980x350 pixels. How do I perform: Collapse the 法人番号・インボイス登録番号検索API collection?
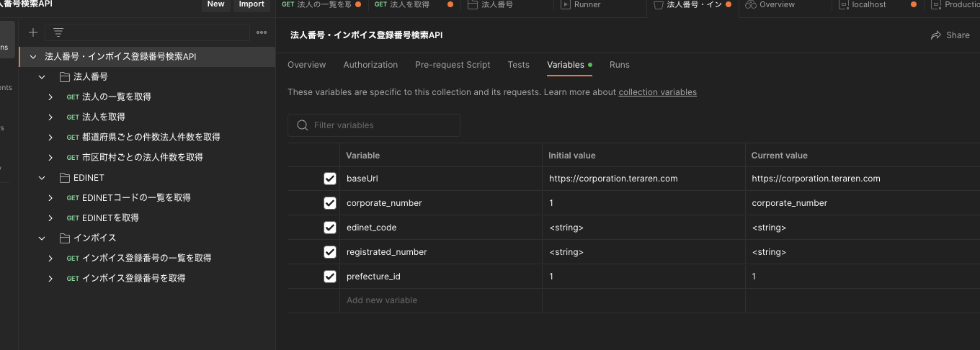point(32,56)
